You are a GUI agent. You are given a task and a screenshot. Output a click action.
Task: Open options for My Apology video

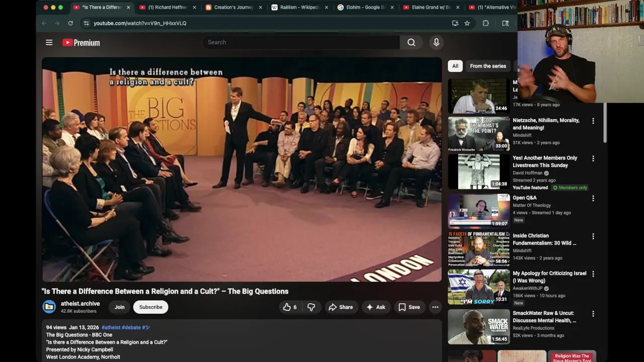(x=593, y=274)
